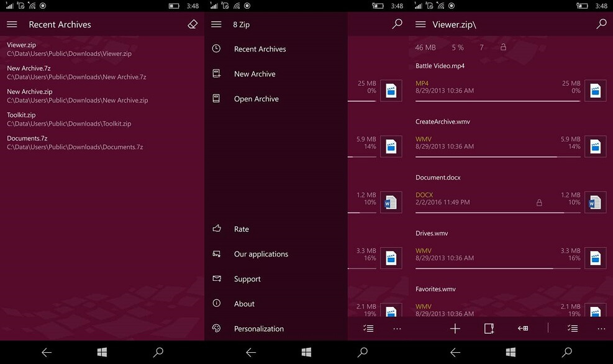This screenshot has height=364, width=613.
Task: Open Documents.7z from recent archives
Action: click(102, 143)
